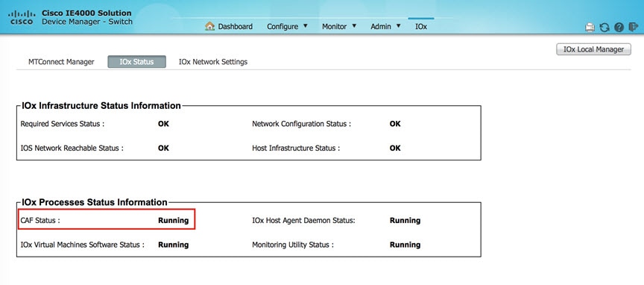Click the Running value for Monitoring Utility Status
Image resolution: width=644 pixels, height=285 pixels.
[x=405, y=245]
